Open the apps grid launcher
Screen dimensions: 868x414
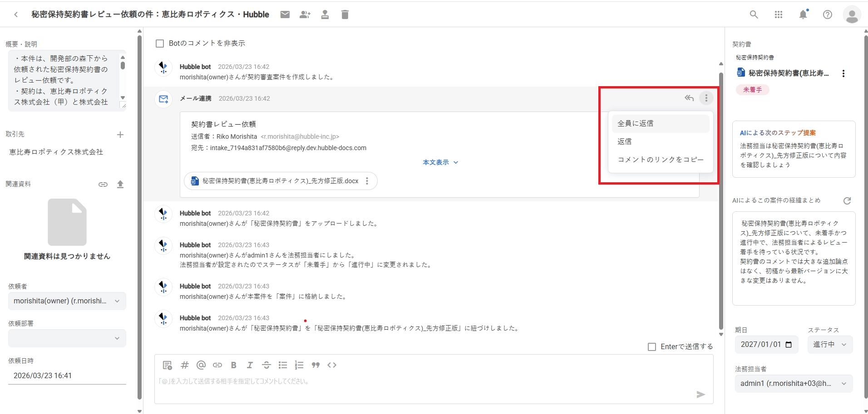[x=779, y=15]
